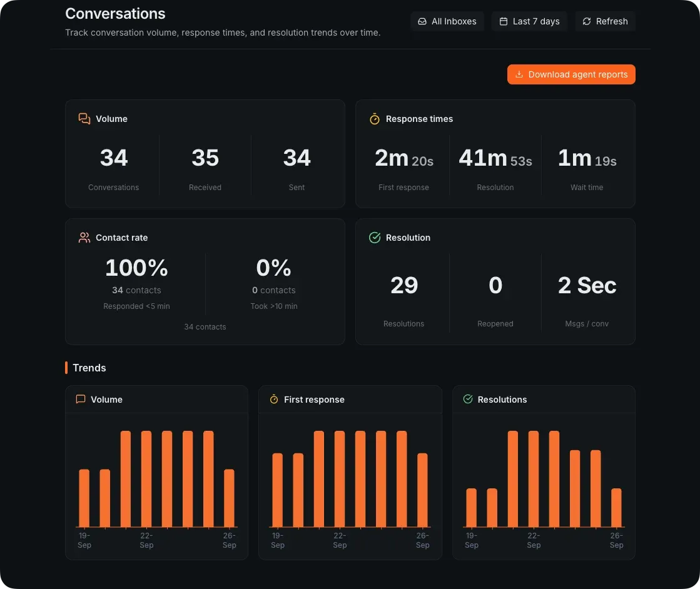The width and height of the screenshot is (700, 589).
Task: Click the timer icon beside First response chart
Action: click(274, 399)
